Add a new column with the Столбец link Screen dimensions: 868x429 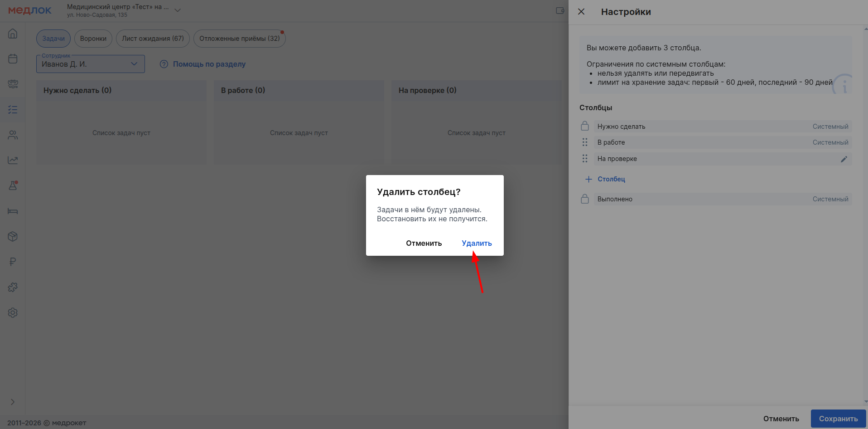pos(611,179)
